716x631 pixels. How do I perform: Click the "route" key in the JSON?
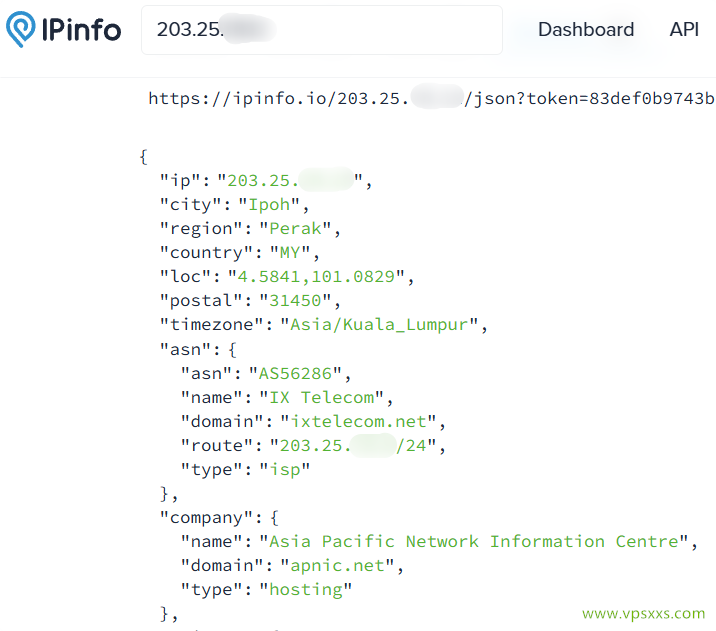click(216, 446)
